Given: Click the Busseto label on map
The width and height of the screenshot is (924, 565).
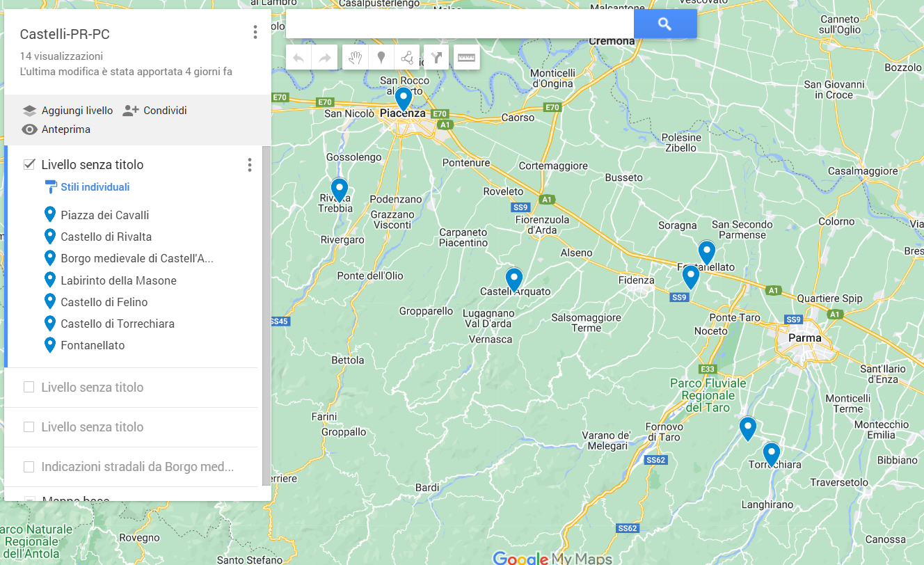Looking at the screenshot, I should [x=624, y=177].
